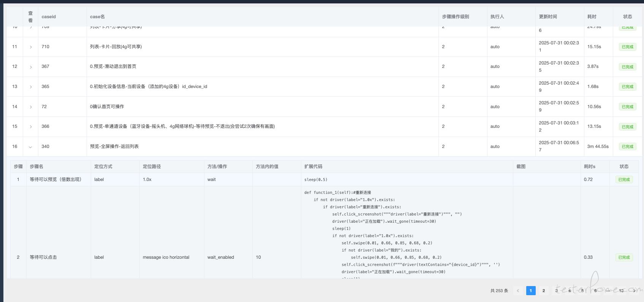Click the caseid column header
The width and height of the screenshot is (644, 302).
click(x=49, y=17)
